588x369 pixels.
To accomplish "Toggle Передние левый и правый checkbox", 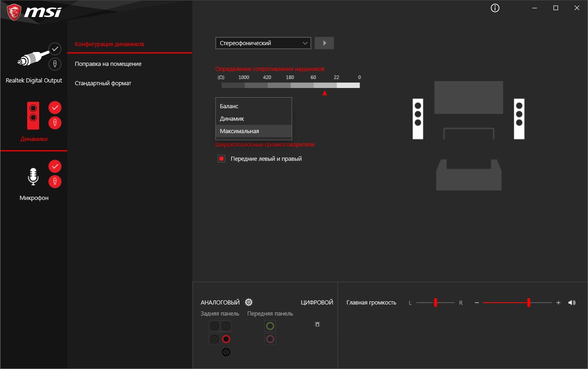I will click(221, 159).
